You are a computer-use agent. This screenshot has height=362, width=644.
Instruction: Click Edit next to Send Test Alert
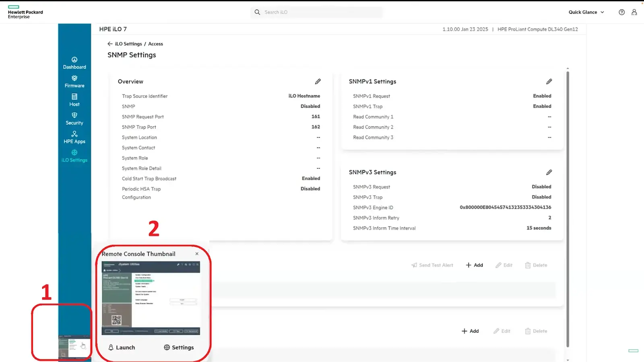tap(504, 265)
